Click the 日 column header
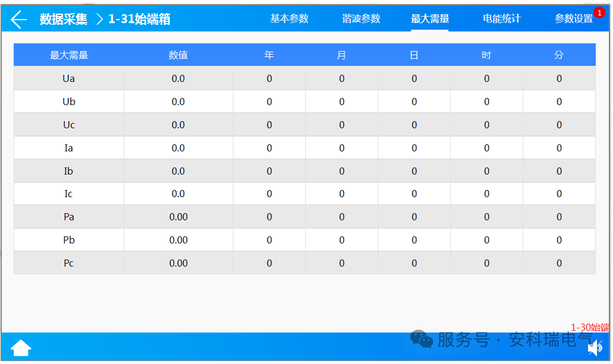The height and width of the screenshot is (364, 613). [x=414, y=55]
